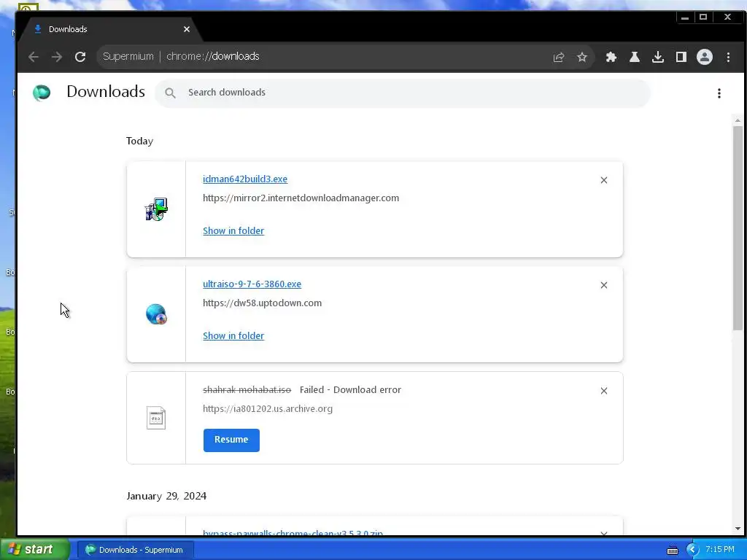This screenshot has width=747, height=560.
Task: Click the Failed - Download error status
Action: (350, 390)
